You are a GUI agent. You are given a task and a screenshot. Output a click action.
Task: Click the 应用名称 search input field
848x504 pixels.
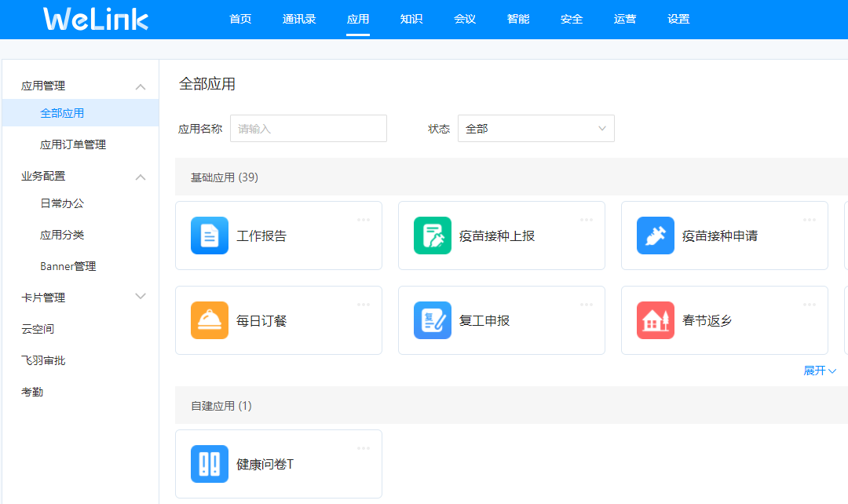coord(308,128)
